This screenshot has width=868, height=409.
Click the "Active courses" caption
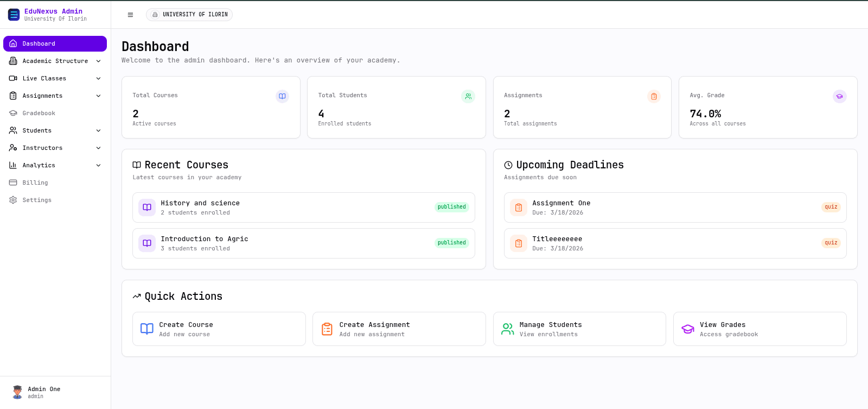coord(154,124)
